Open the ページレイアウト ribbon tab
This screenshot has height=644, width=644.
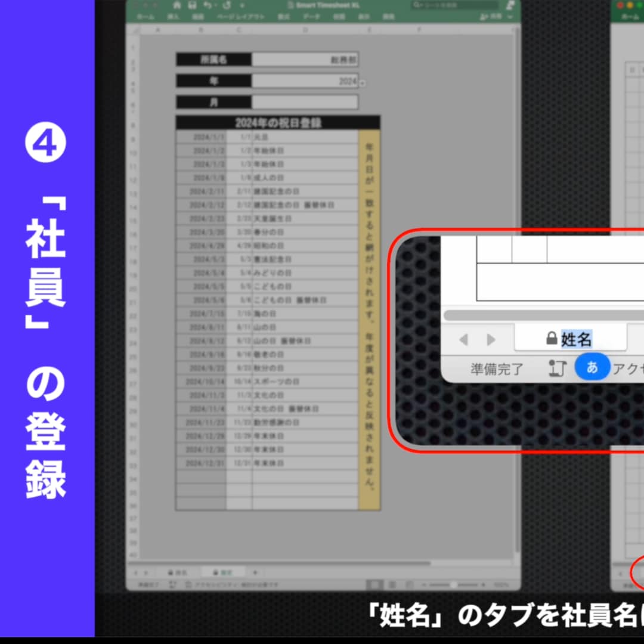[241, 17]
